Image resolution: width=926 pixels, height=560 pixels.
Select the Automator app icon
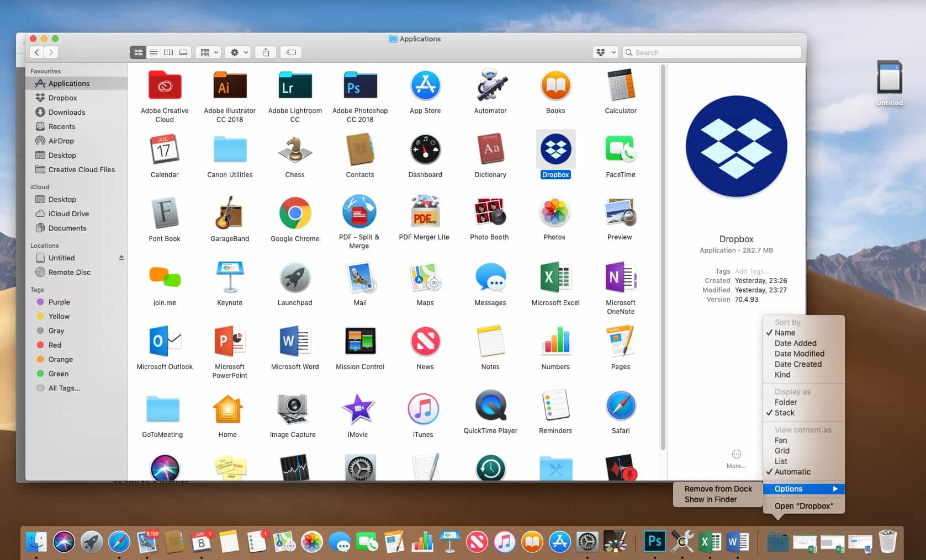490,85
